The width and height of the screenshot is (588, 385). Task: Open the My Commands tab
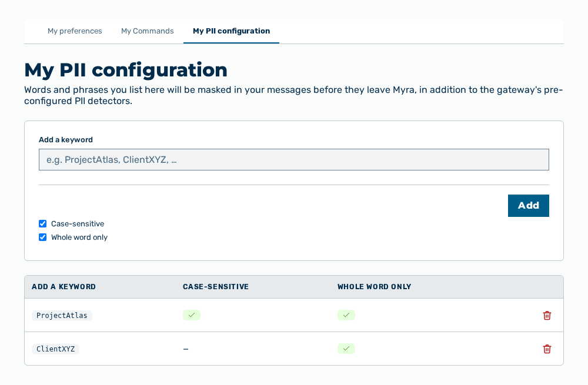[148, 31]
